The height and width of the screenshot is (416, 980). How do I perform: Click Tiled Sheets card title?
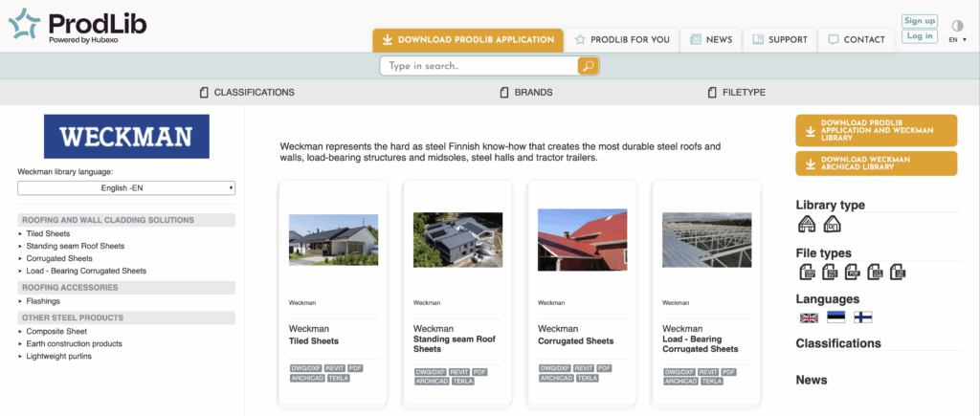314,341
